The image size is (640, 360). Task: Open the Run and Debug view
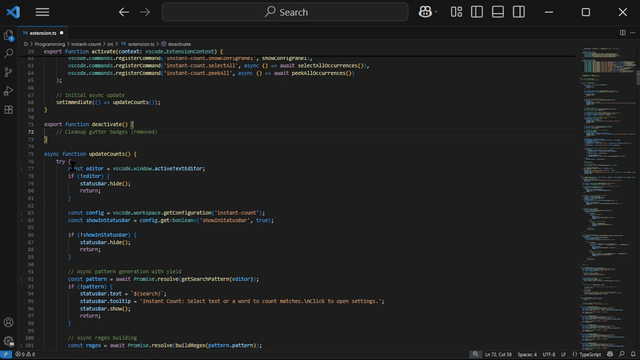point(9,91)
